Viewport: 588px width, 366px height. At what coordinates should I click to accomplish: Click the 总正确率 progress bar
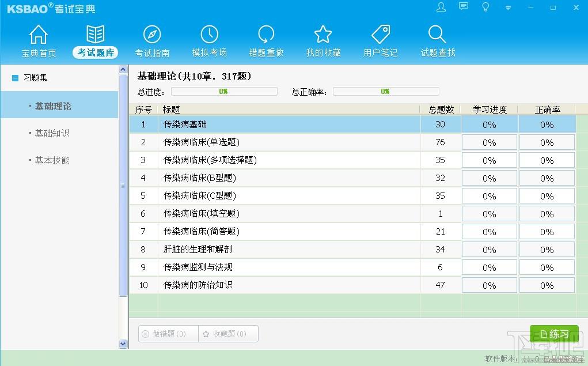click(x=386, y=92)
